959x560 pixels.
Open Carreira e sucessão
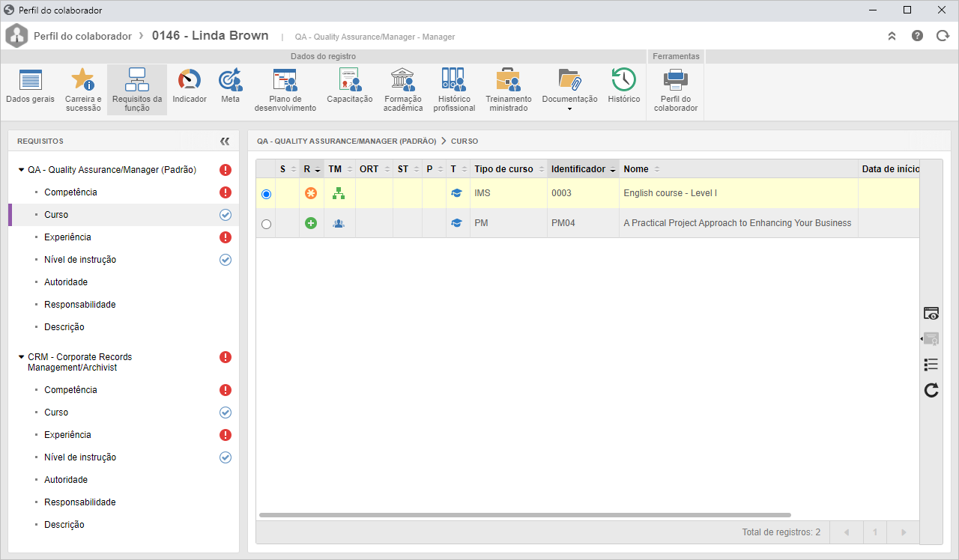(x=82, y=90)
